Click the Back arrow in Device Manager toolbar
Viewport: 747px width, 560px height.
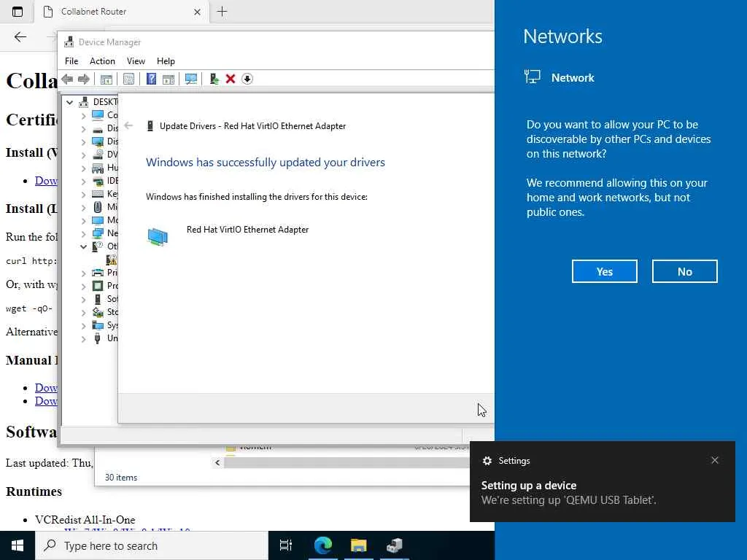coord(68,79)
